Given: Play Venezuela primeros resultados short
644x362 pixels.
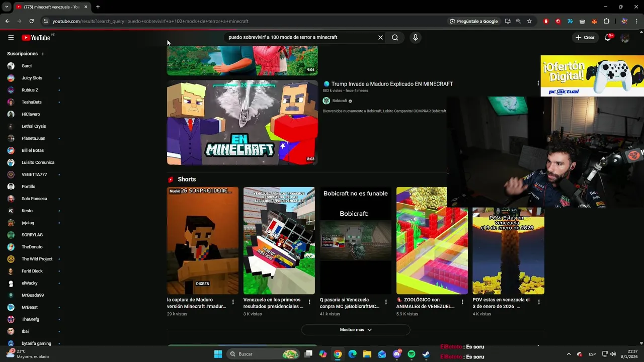Looking at the screenshot, I should tap(279, 241).
